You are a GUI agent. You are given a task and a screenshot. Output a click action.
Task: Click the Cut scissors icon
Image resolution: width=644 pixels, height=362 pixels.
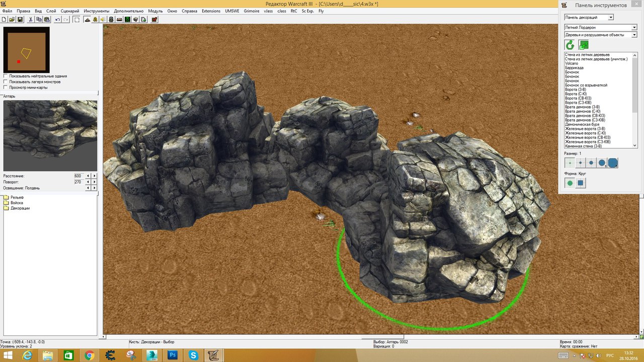[31, 20]
